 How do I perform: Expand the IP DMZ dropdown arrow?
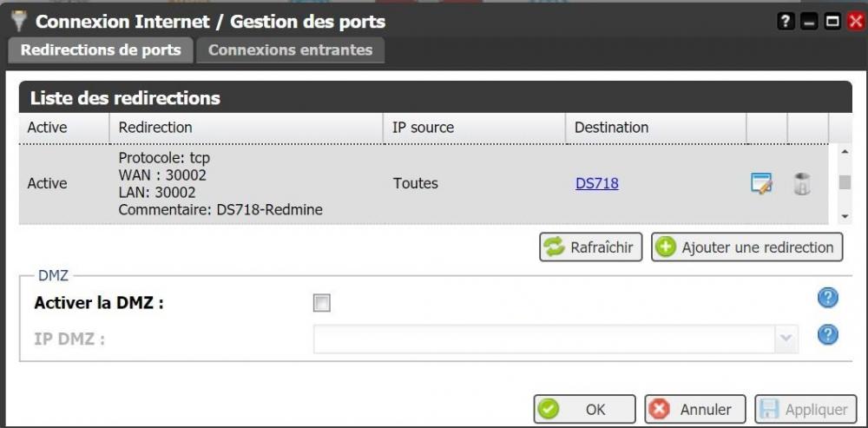787,339
